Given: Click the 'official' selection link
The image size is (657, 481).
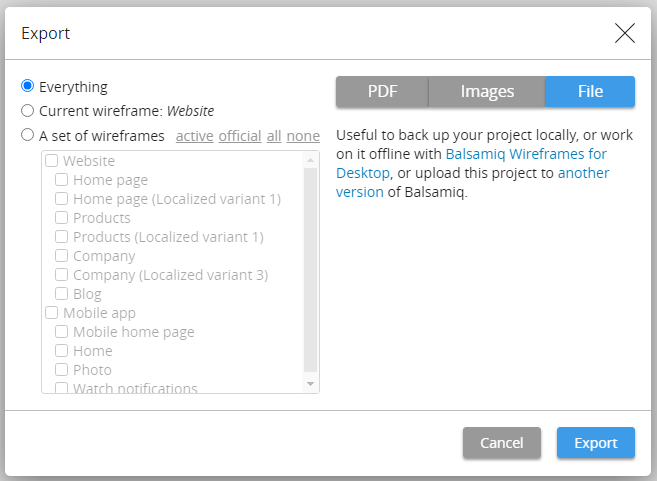Looking at the screenshot, I should pos(240,136).
